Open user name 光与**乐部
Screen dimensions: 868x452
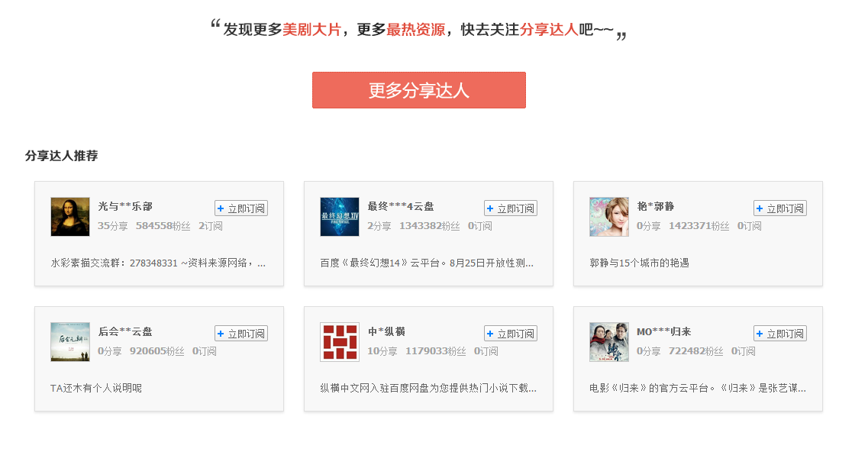pyautogui.click(x=125, y=207)
